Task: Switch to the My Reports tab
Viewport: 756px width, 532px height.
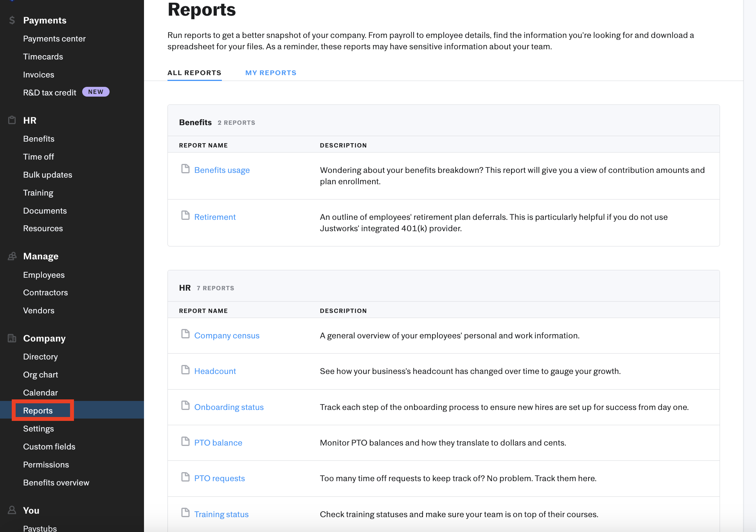Action: [x=271, y=73]
